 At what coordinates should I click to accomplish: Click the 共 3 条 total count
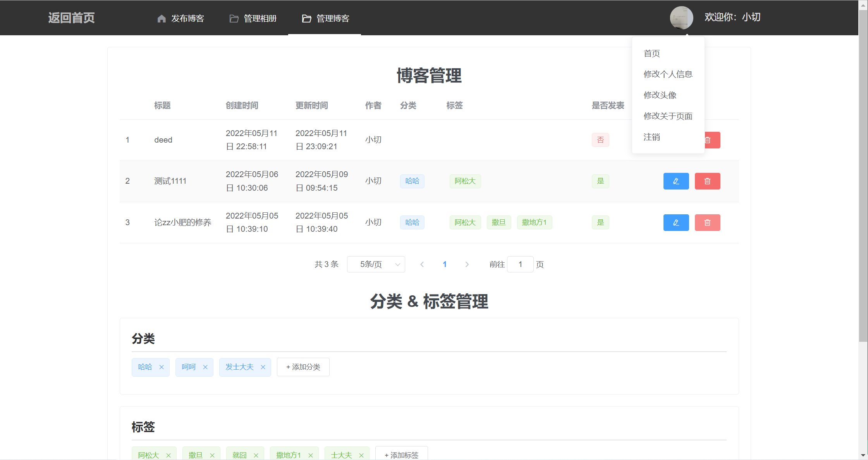327,264
